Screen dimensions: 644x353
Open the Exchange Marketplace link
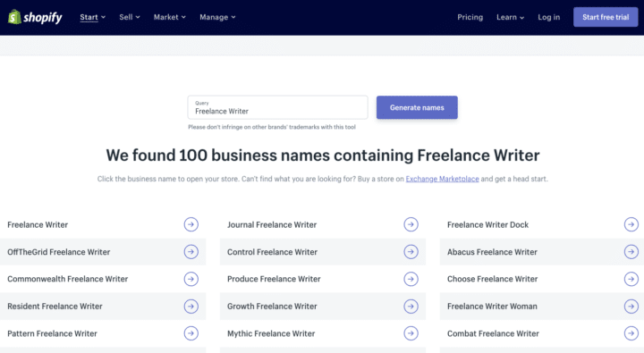pos(442,179)
